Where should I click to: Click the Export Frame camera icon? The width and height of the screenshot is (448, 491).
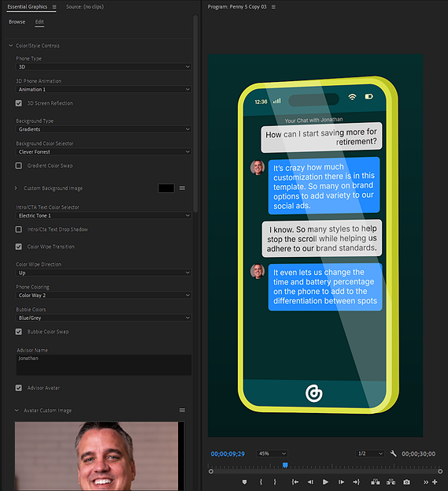tap(406, 482)
